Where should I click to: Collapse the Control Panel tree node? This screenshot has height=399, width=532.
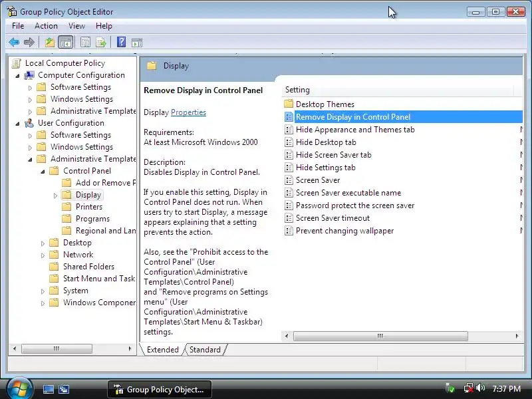tap(43, 172)
